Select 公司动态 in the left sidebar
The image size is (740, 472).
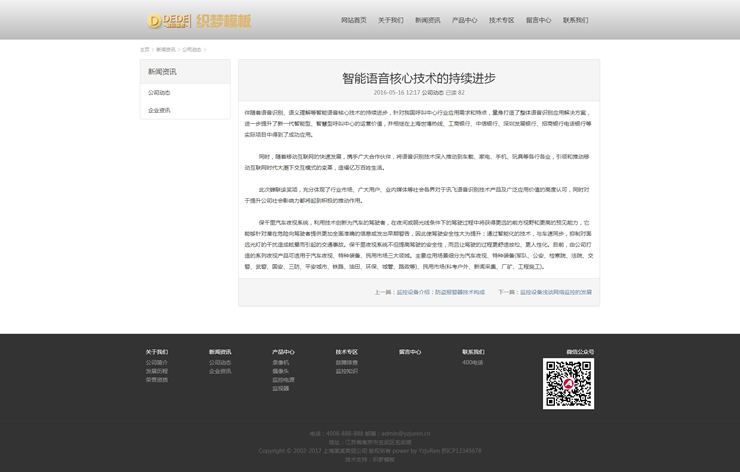(159, 92)
